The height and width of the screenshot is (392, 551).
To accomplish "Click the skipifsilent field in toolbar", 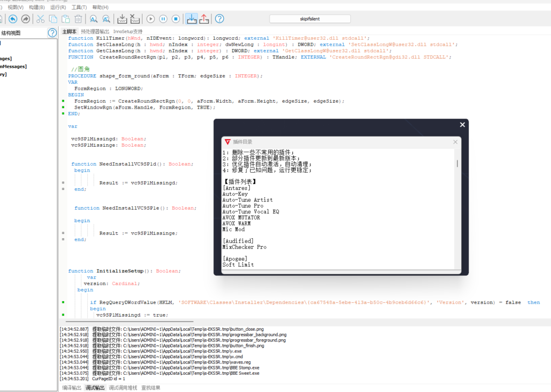I will pyautogui.click(x=309, y=19).
